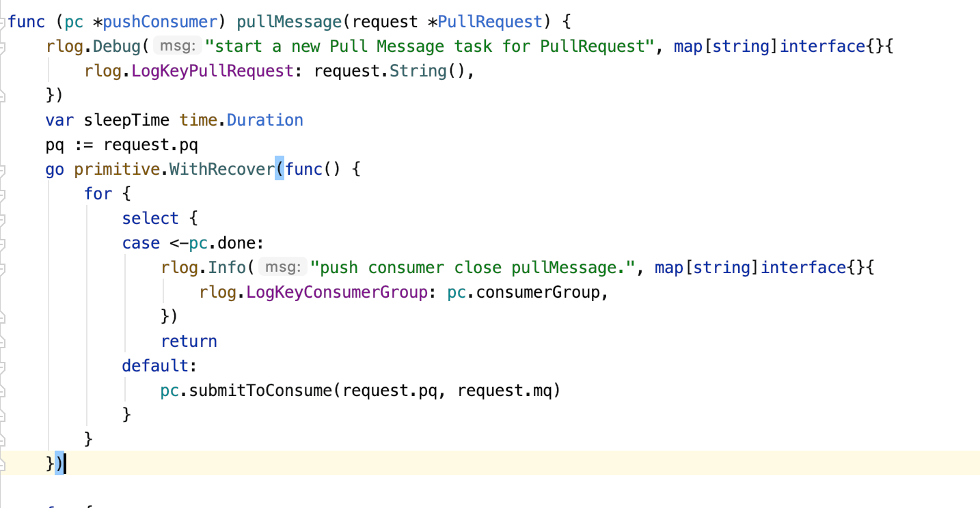The height and width of the screenshot is (508, 980).
Task: Select the PullRequest type reference
Action: [489, 21]
